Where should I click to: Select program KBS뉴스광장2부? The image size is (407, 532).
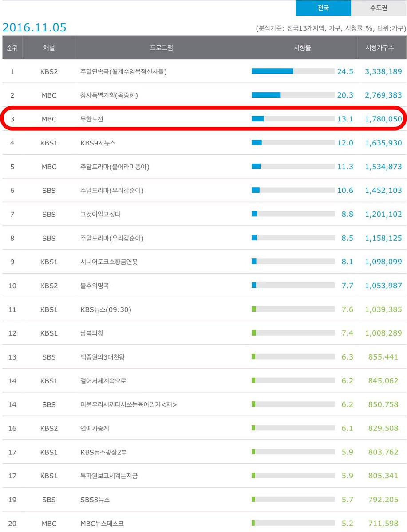(x=103, y=452)
